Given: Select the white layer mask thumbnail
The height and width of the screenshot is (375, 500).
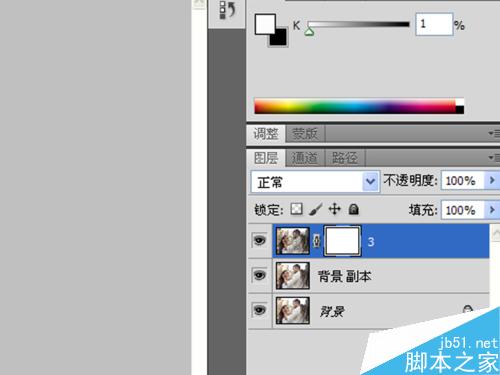Looking at the screenshot, I should click(x=342, y=241).
